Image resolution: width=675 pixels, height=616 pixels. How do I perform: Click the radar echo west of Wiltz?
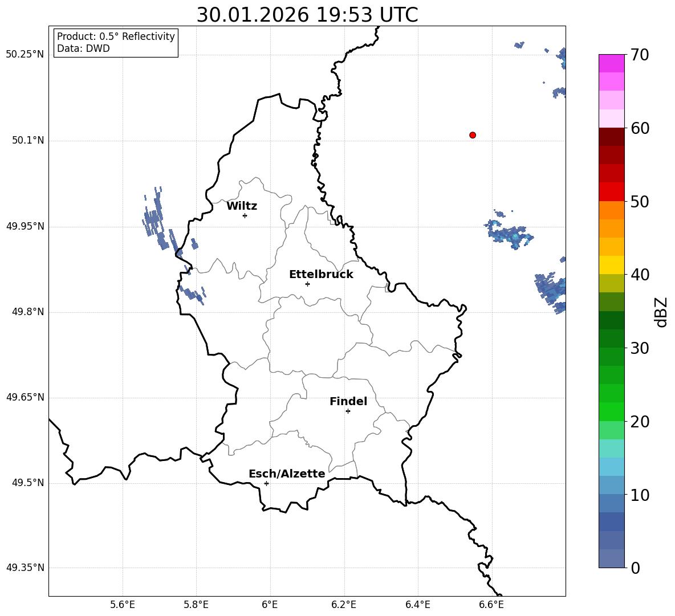(157, 219)
